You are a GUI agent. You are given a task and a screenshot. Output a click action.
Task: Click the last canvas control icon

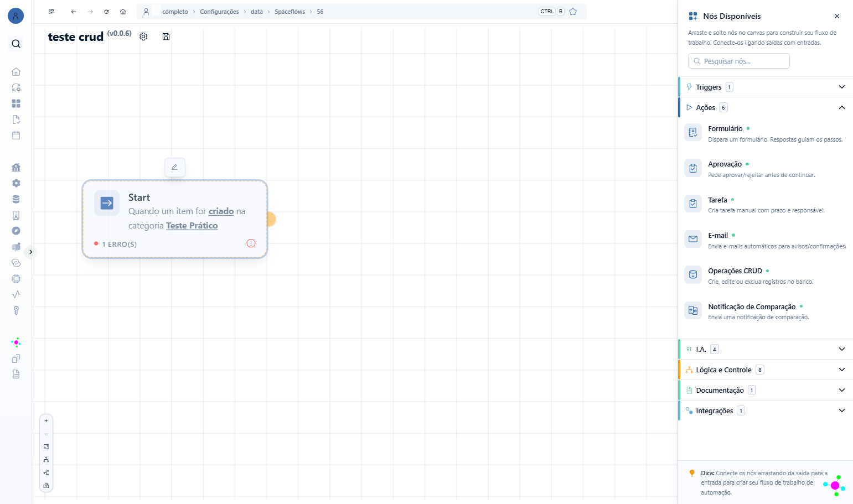(46, 486)
